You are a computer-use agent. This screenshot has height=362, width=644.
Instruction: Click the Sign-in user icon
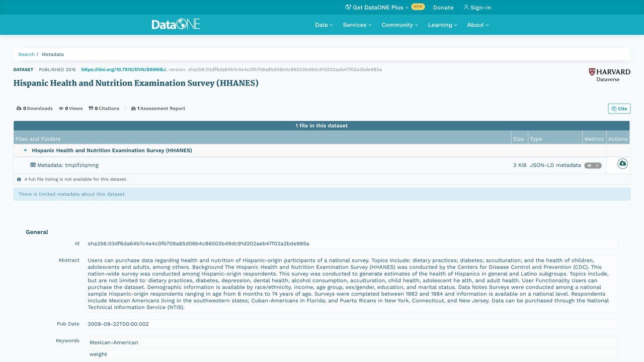pos(466,7)
